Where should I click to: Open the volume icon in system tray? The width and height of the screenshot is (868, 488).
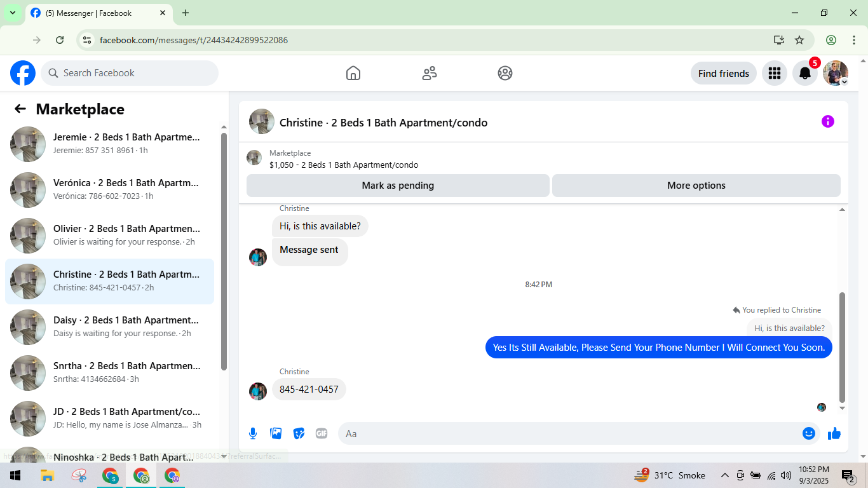786,475
